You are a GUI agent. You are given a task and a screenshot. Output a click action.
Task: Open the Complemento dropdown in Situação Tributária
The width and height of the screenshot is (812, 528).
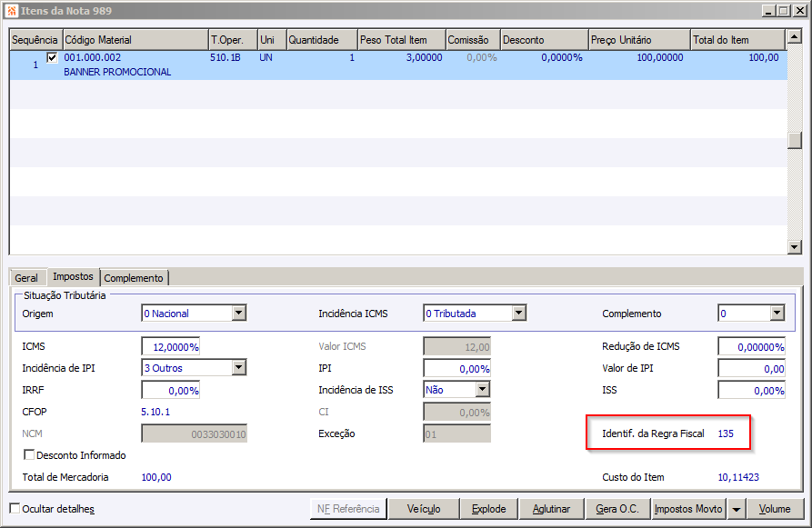tap(777, 314)
